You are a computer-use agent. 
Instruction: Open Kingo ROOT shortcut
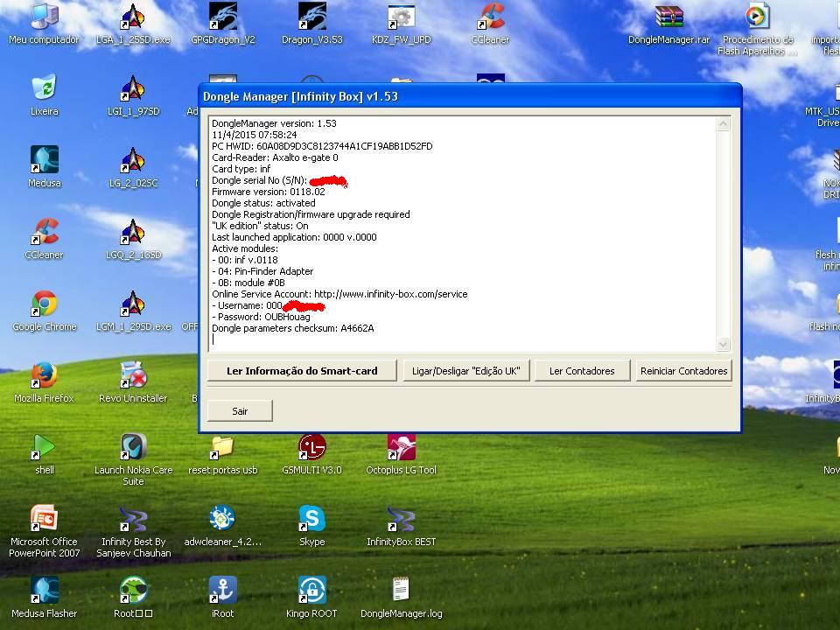pos(311,598)
